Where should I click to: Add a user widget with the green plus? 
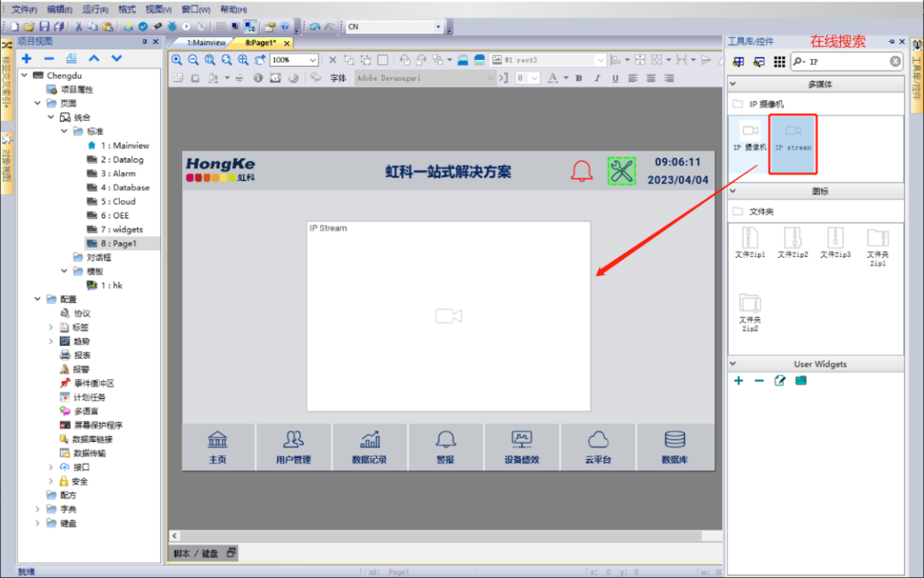[738, 381]
